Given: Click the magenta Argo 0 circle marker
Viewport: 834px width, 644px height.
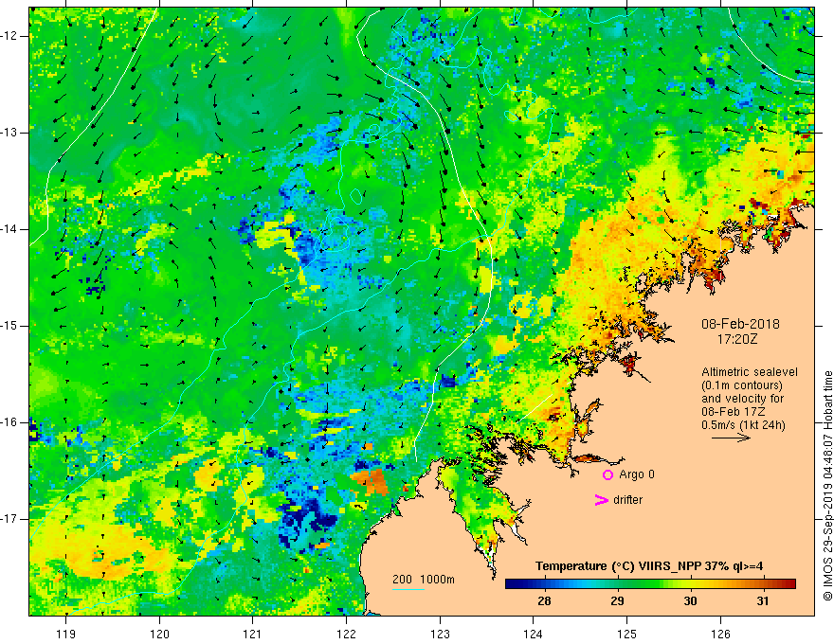Looking at the screenshot, I should pyautogui.click(x=607, y=474).
